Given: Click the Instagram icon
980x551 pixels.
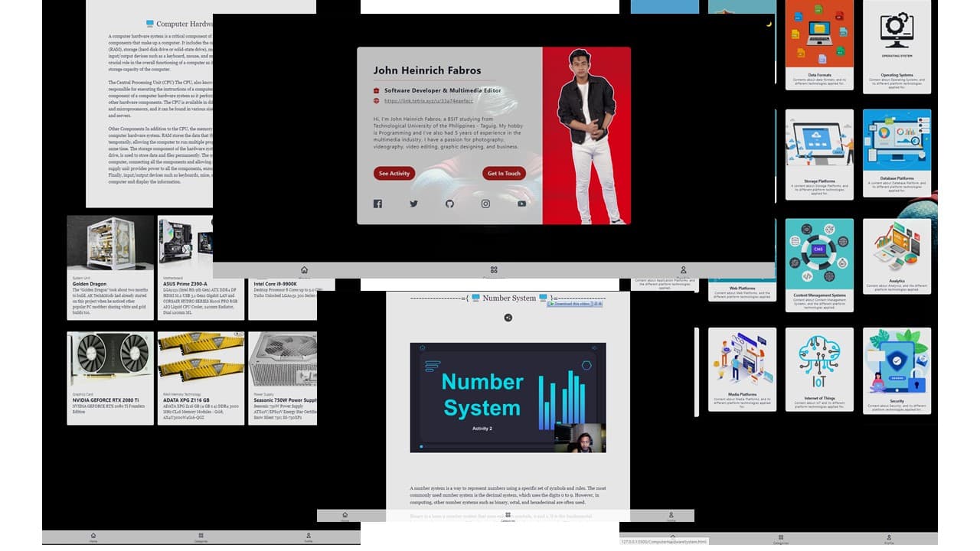Looking at the screenshot, I should [x=485, y=204].
